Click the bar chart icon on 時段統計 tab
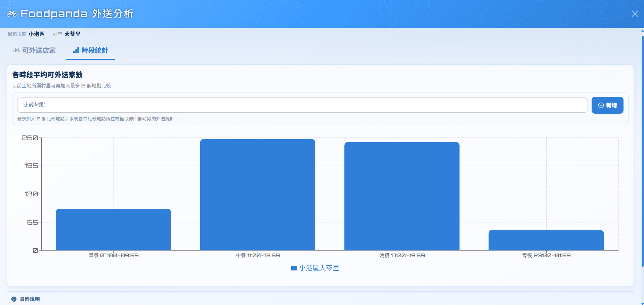The image size is (644, 305). coord(76,50)
